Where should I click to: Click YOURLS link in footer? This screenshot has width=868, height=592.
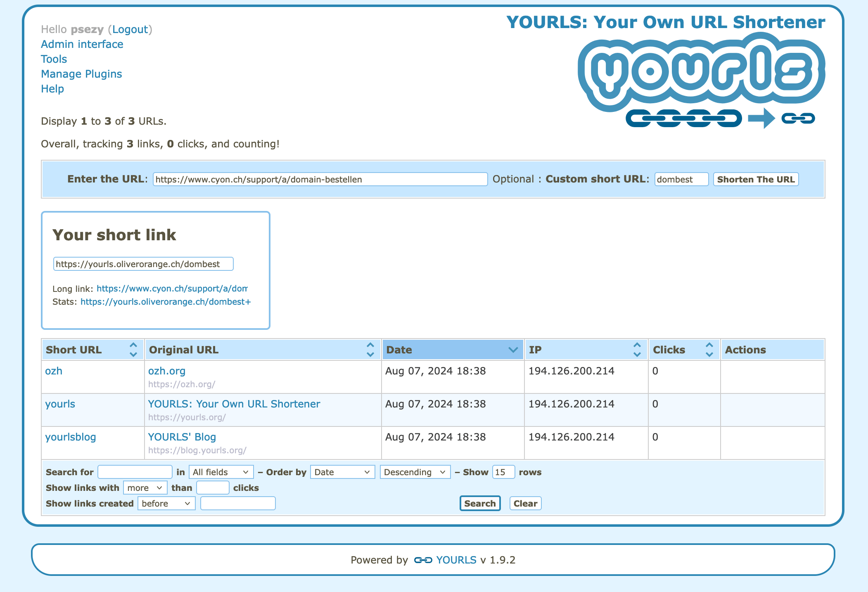(x=456, y=560)
